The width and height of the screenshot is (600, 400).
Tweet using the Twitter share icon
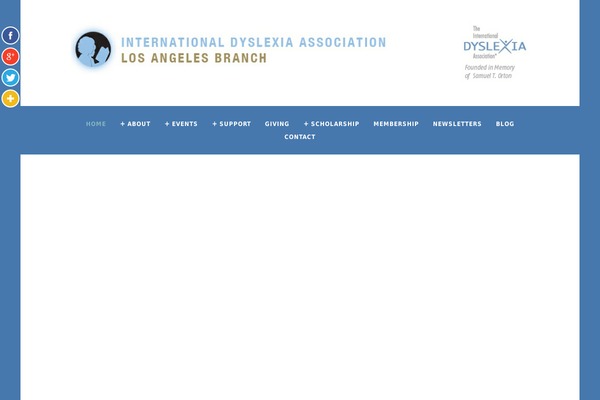(10, 78)
